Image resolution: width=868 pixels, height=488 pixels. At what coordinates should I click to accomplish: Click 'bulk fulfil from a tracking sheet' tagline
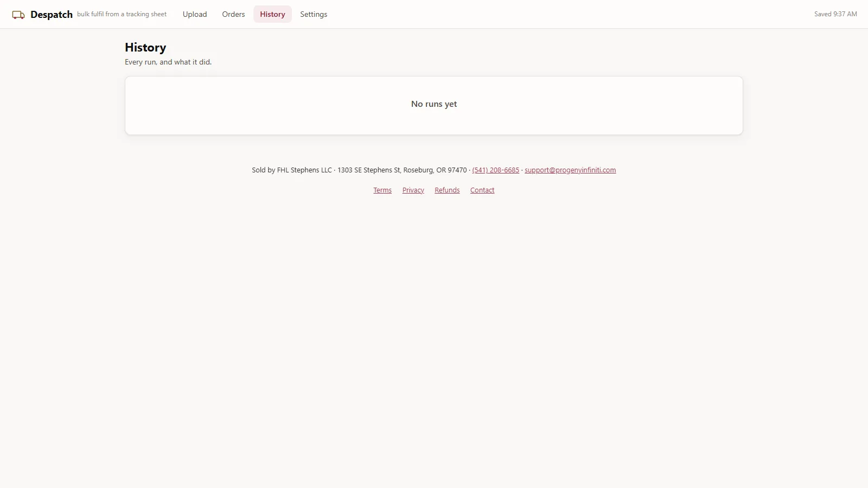point(122,14)
